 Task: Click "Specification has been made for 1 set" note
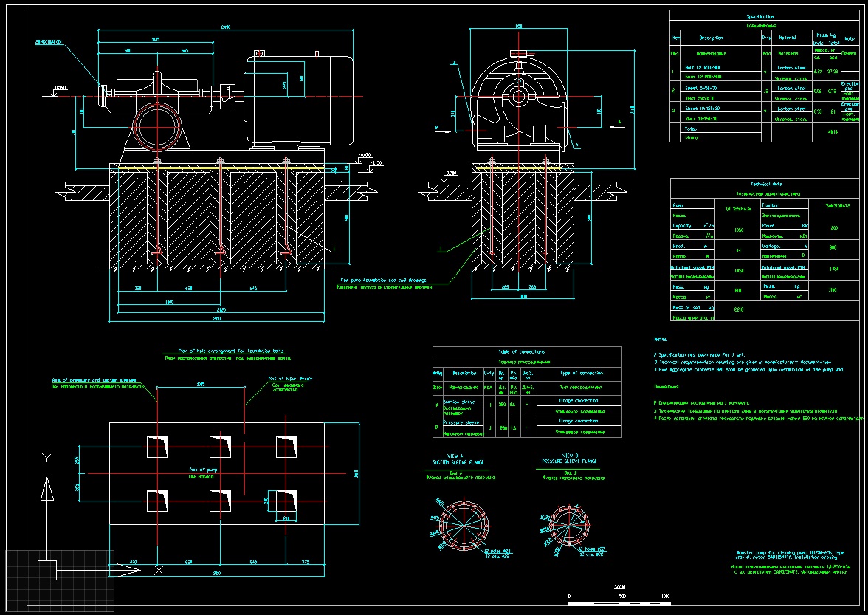700,355
